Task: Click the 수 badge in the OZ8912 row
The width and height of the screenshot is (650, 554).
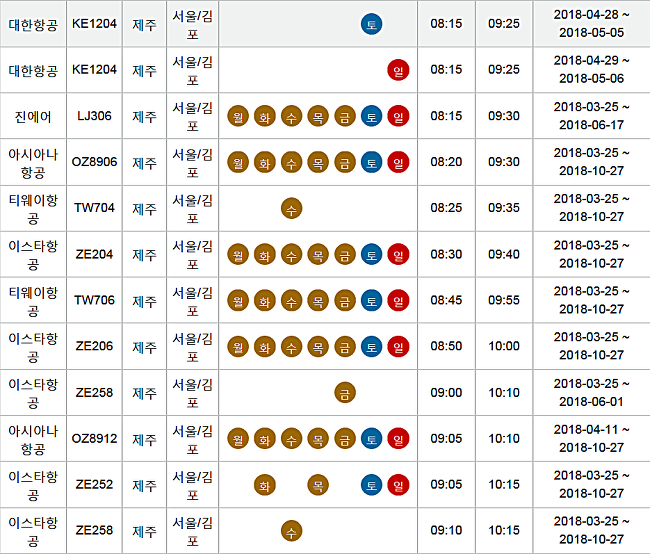Action: click(x=291, y=439)
